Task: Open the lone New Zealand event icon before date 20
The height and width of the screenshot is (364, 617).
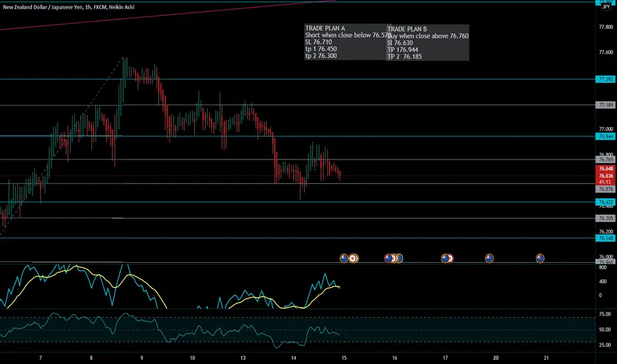Action: (x=489, y=258)
